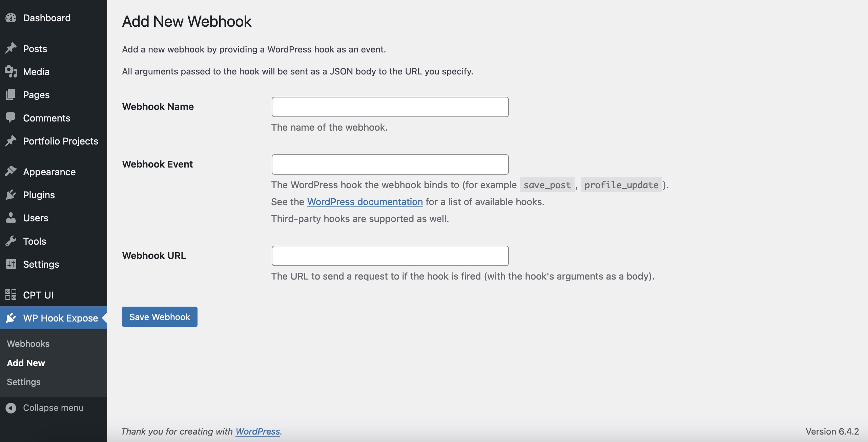The width and height of the screenshot is (868, 442).
Task: Click the profile_update example code
Action: (621, 185)
